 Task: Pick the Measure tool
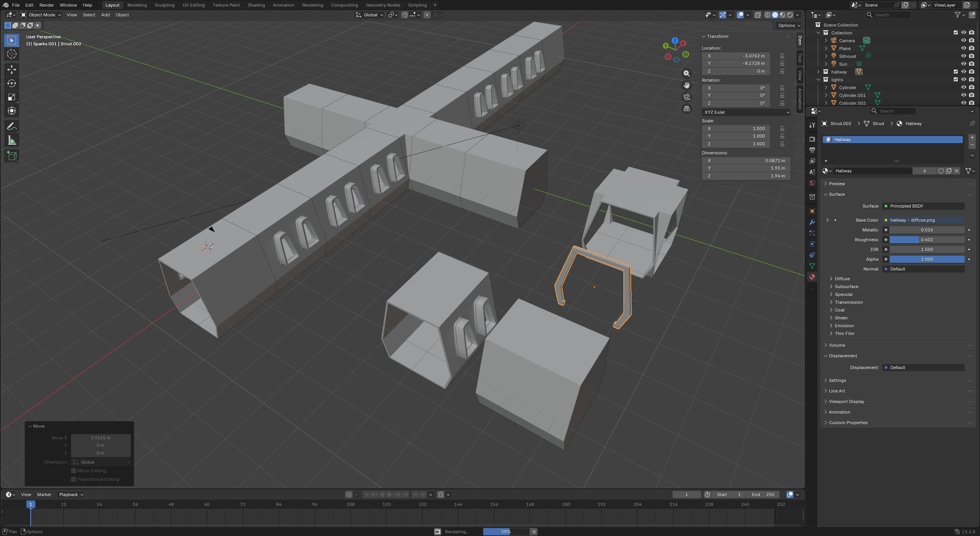12,140
